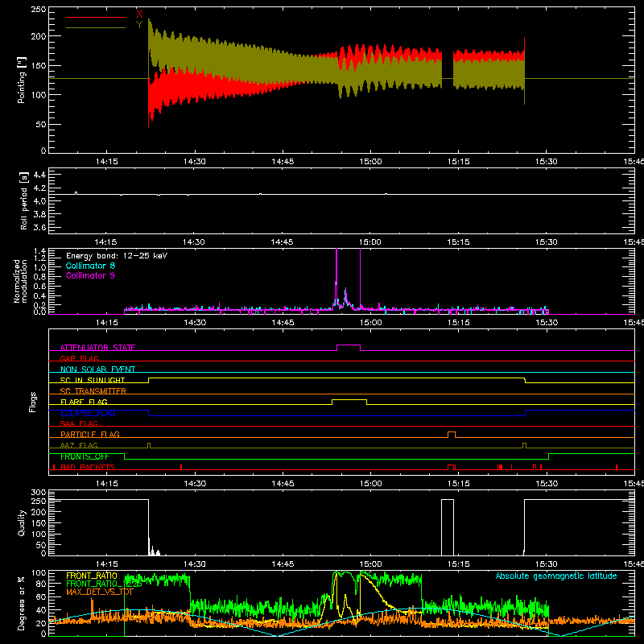Click the FLARE_FLAG label
Viewport: 644px width, 644px height.
click(x=84, y=402)
